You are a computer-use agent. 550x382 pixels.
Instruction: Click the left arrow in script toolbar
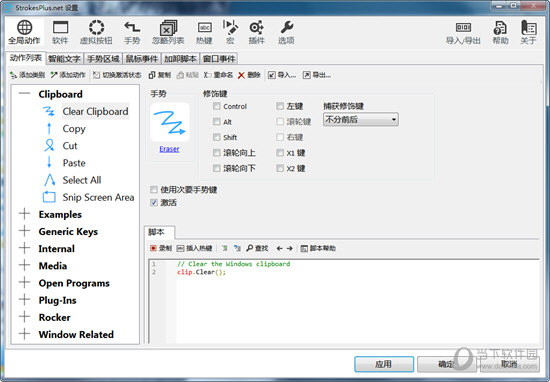click(280, 248)
